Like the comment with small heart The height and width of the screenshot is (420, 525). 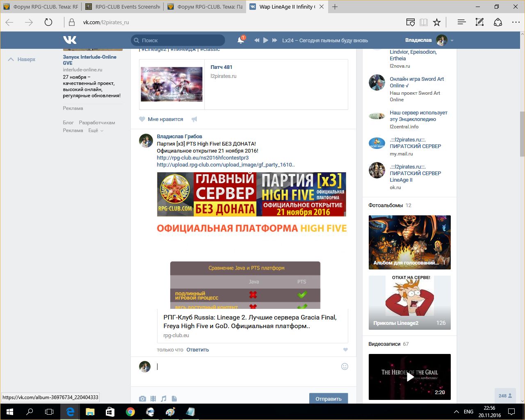click(345, 350)
